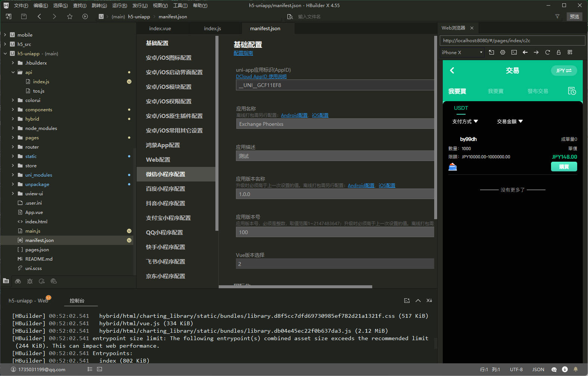This screenshot has height=376, width=588.
Task: Open Web browser settings gear icon
Action: click(x=503, y=52)
